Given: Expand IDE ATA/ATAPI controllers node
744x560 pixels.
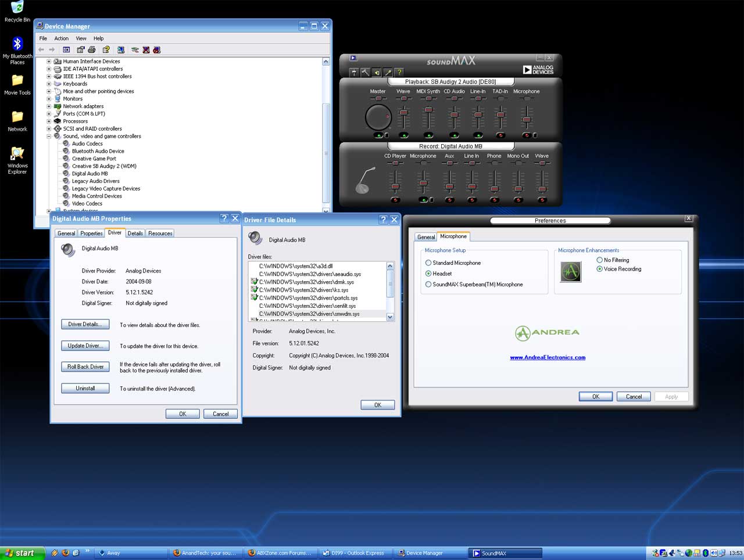Looking at the screenshot, I should click(49, 69).
